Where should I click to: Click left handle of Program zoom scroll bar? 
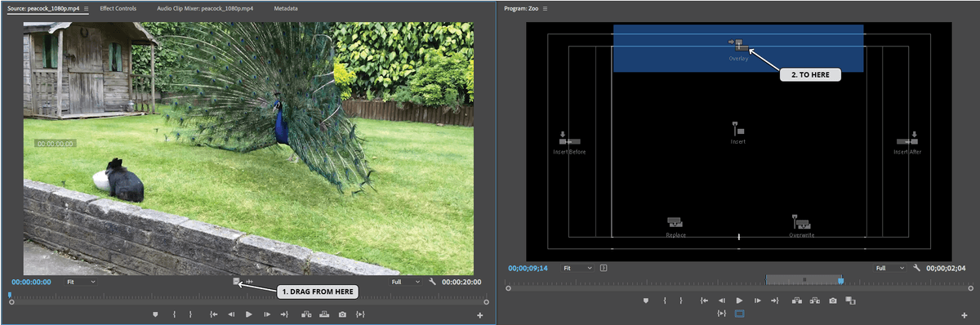508,288
